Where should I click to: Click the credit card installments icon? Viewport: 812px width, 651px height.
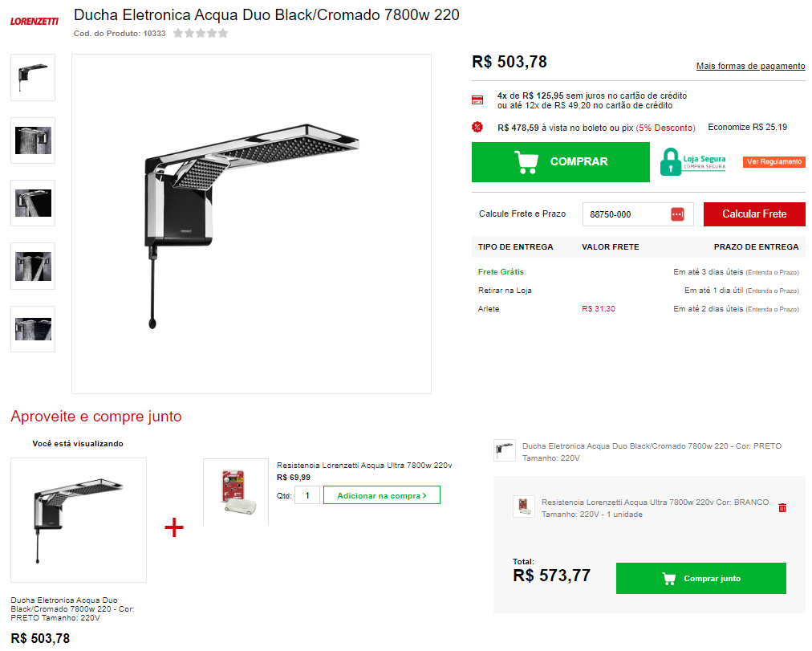pos(477,100)
